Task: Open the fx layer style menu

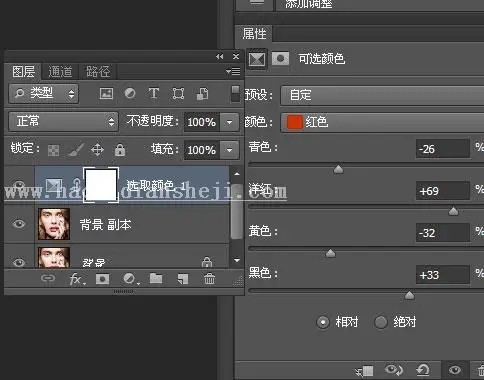Action: pyautogui.click(x=77, y=279)
